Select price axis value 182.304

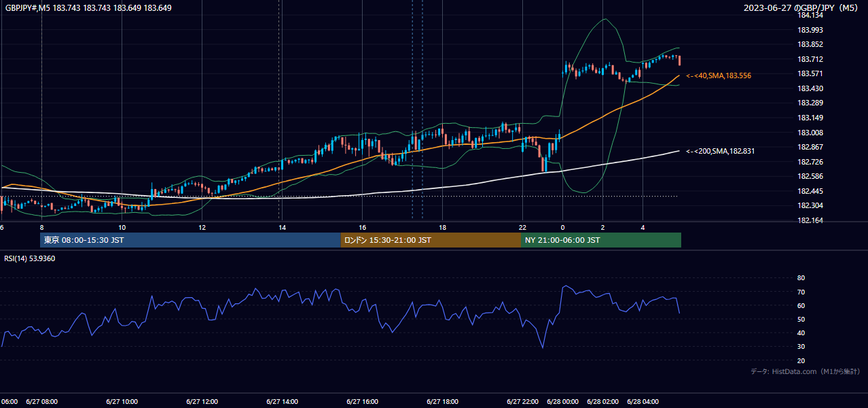click(x=810, y=206)
